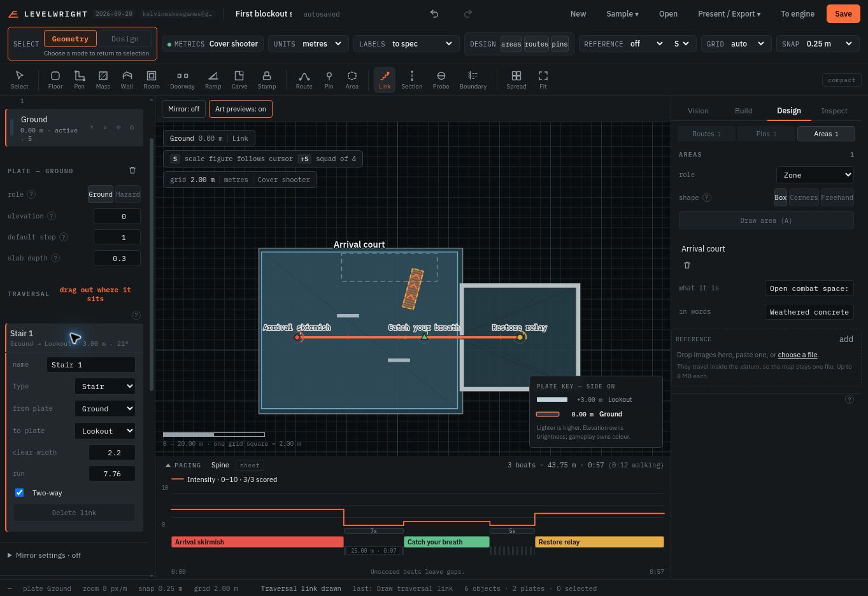Select the Stamp tool
The height and width of the screenshot is (596, 868).
[267, 80]
